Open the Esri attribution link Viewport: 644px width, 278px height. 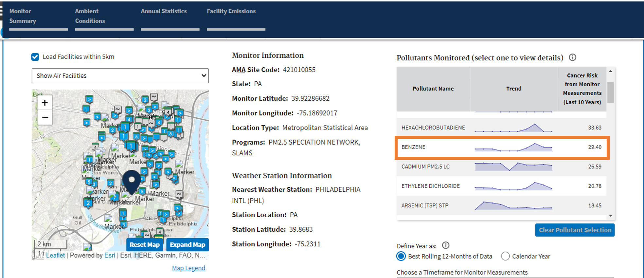coord(110,255)
